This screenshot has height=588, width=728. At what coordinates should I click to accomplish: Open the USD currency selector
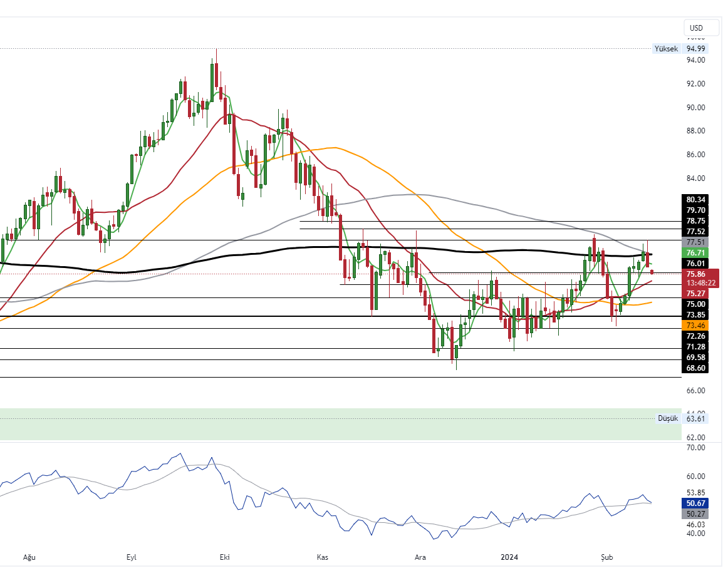pos(696,28)
